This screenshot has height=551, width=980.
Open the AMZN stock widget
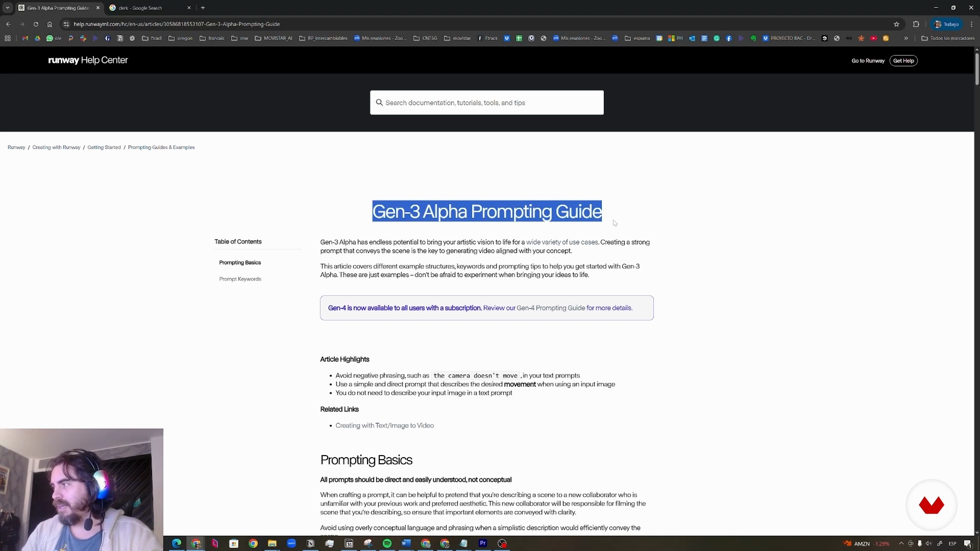(x=867, y=544)
